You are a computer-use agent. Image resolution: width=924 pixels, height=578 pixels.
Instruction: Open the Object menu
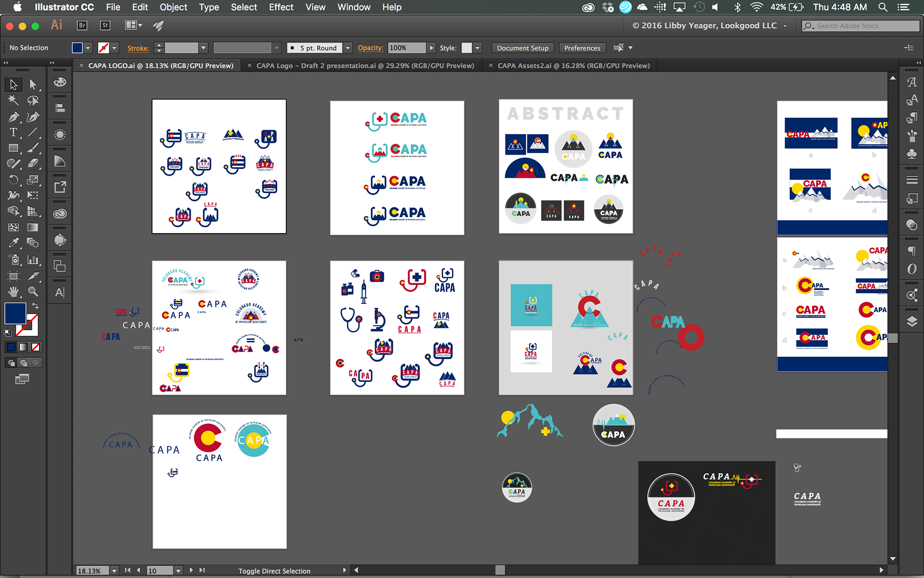click(173, 7)
